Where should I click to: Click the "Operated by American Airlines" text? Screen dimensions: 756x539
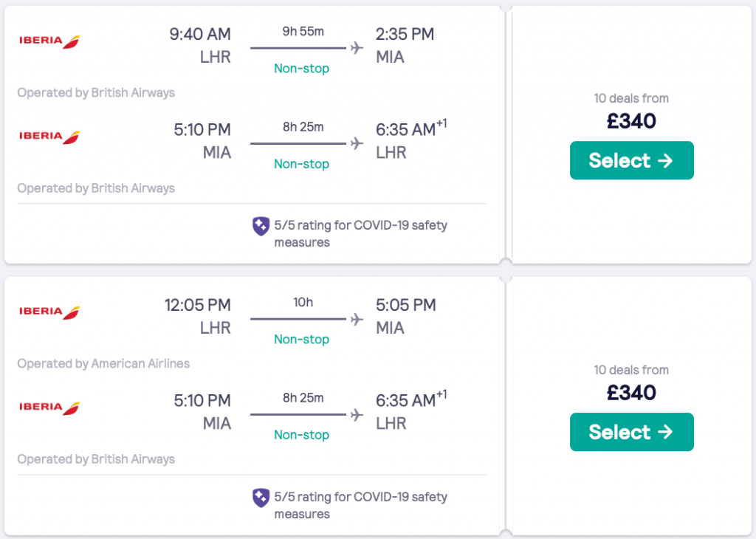click(103, 363)
